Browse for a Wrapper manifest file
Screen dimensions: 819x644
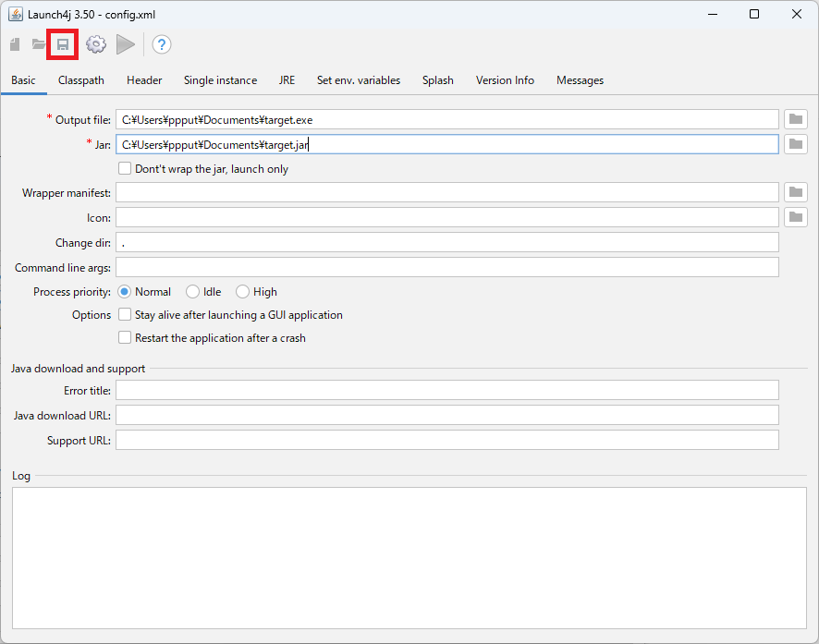click(795, 192)
